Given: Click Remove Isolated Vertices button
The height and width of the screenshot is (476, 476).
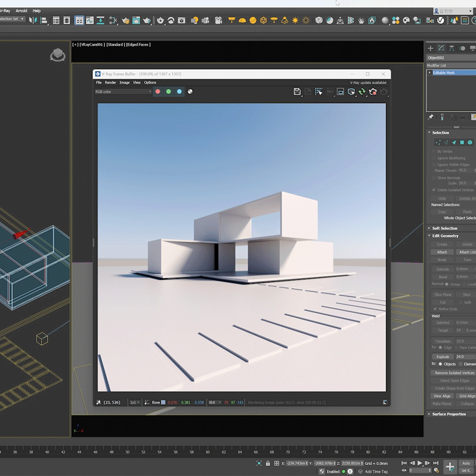Looking at the screenshot, I should [x=454, y=373].
